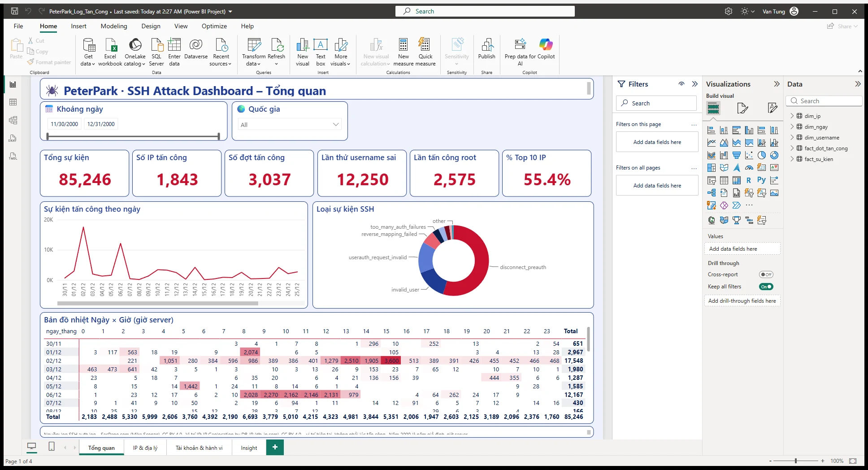Switch to Table view in left sidebar
This screenshot has width=868, height=470.
point(13,102)
